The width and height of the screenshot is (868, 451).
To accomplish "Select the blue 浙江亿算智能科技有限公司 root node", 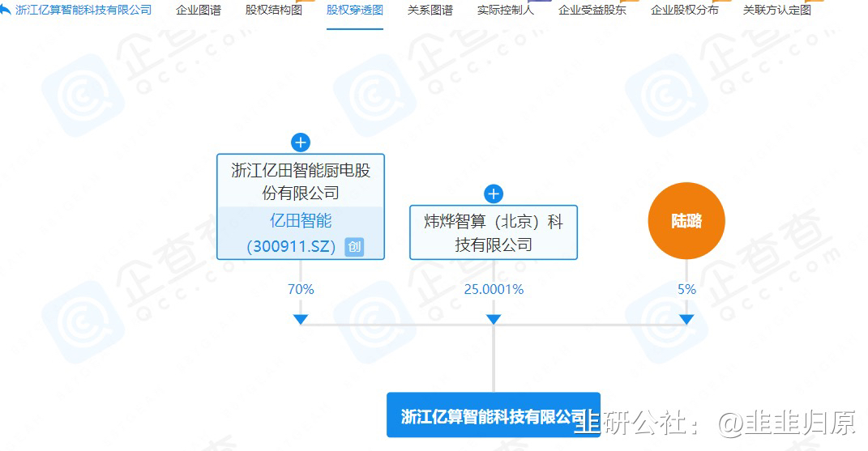I will [x=494, y=415].
